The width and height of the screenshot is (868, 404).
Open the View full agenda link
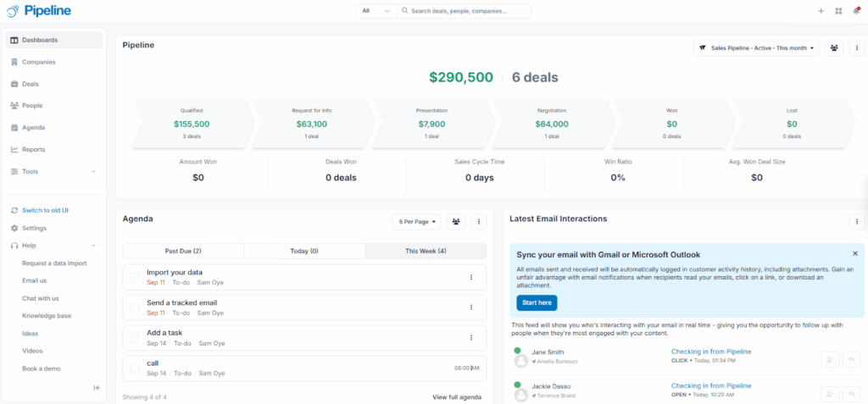[457, 397]
